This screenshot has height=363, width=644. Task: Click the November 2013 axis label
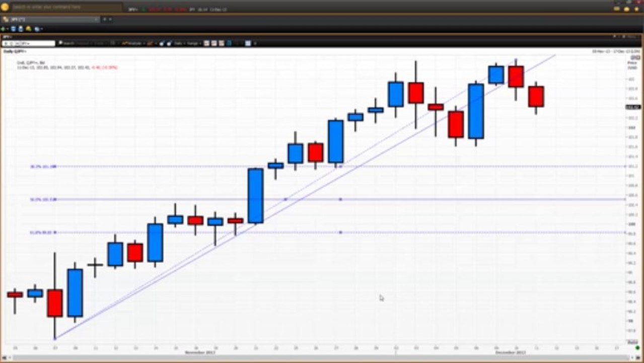click(200, 352)
